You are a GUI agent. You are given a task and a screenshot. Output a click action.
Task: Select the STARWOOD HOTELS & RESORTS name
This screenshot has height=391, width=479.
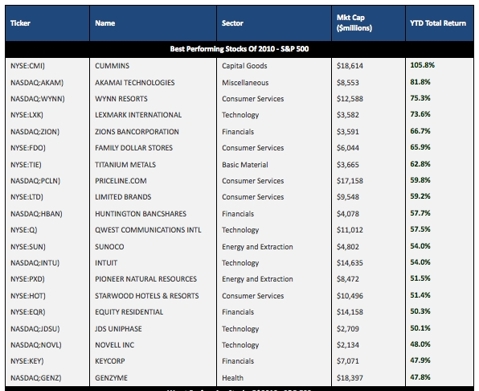pyautogui.click(x=147, y=296)
